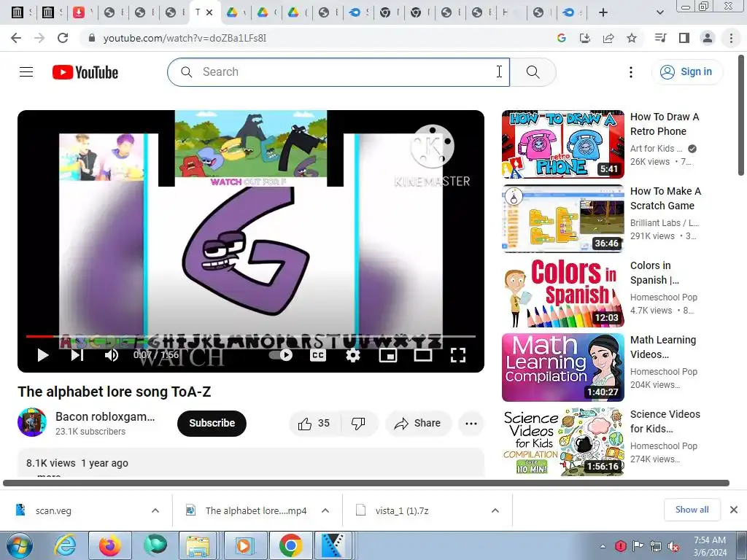The width and height of the screenshot is (747, 560).
Task: Open video player settings gear
Action: point(353,355)
